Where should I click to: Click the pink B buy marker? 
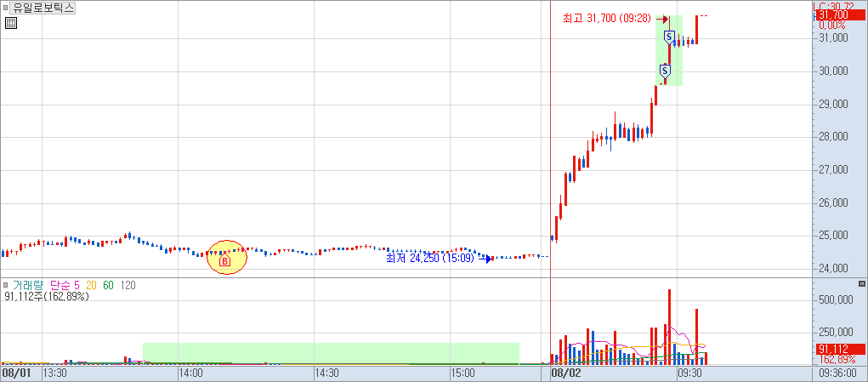(x=224, y=260)
